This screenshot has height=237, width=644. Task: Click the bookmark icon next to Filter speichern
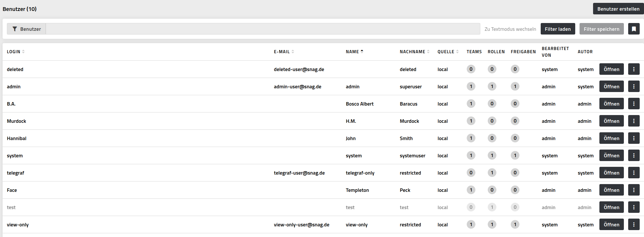click(x=634, y=29)
